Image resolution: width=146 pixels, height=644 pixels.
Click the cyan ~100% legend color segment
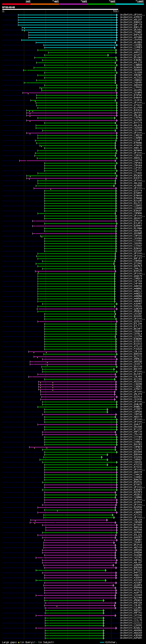130,4
